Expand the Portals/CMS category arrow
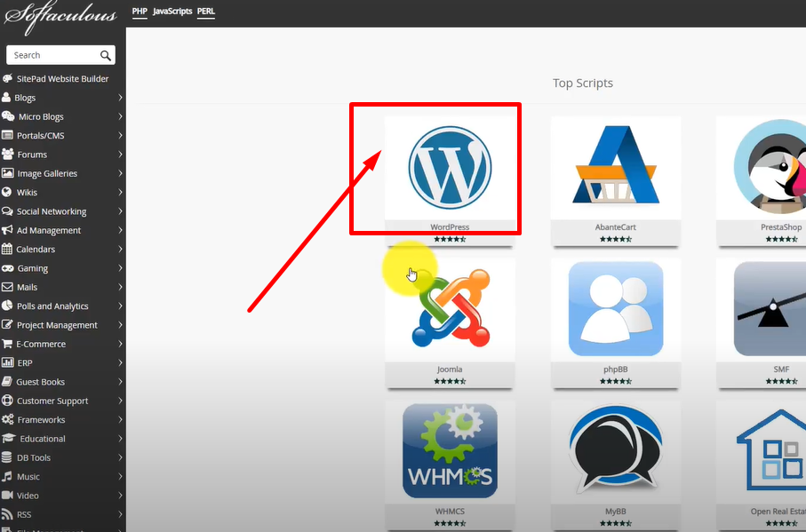 [x=120, y=136]
